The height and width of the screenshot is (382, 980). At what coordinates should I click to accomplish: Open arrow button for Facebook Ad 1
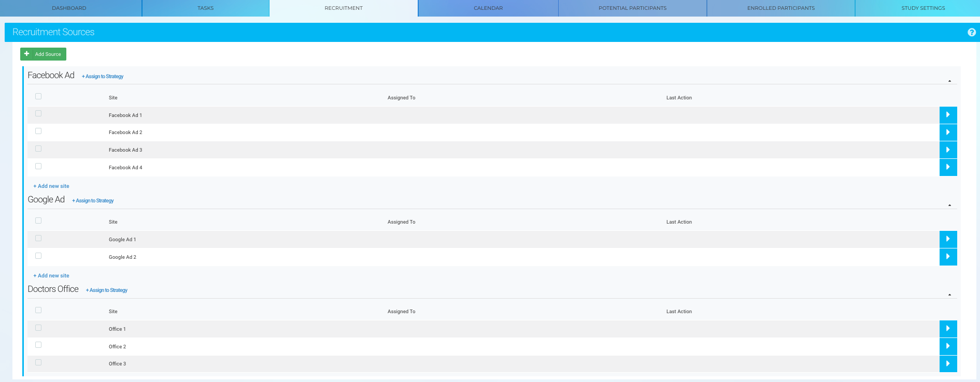(x=948, y=115)
